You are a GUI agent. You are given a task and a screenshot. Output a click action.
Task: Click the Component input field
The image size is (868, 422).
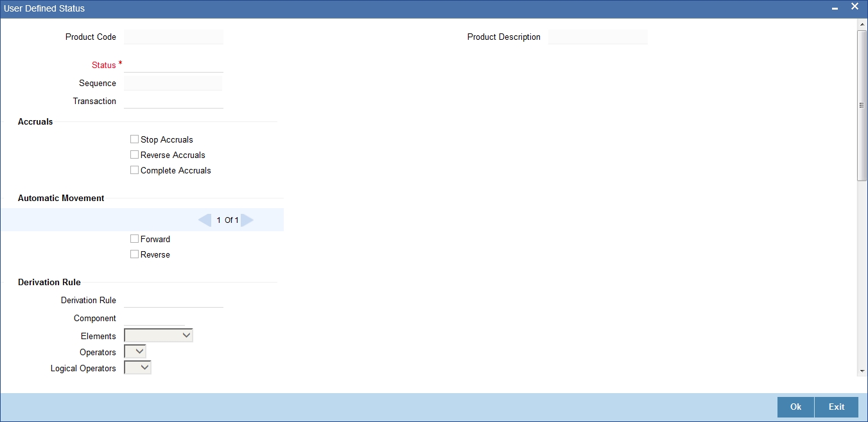154,318
